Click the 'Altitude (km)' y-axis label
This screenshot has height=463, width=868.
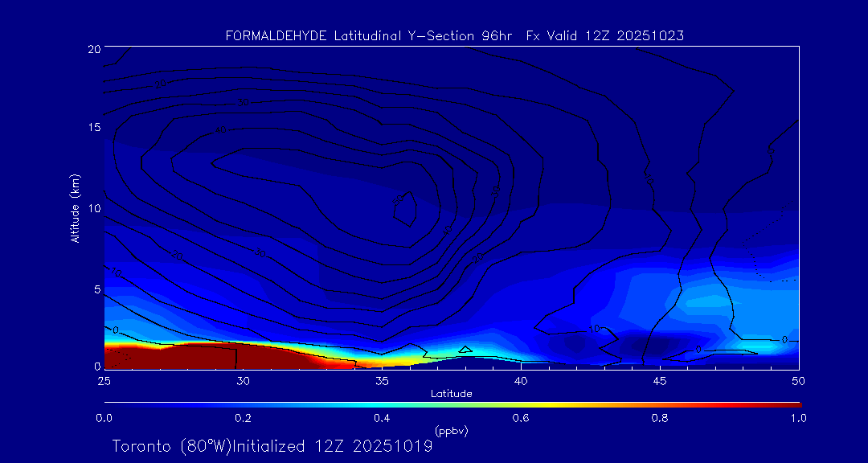pyautogui.click(x=75, y=208)
